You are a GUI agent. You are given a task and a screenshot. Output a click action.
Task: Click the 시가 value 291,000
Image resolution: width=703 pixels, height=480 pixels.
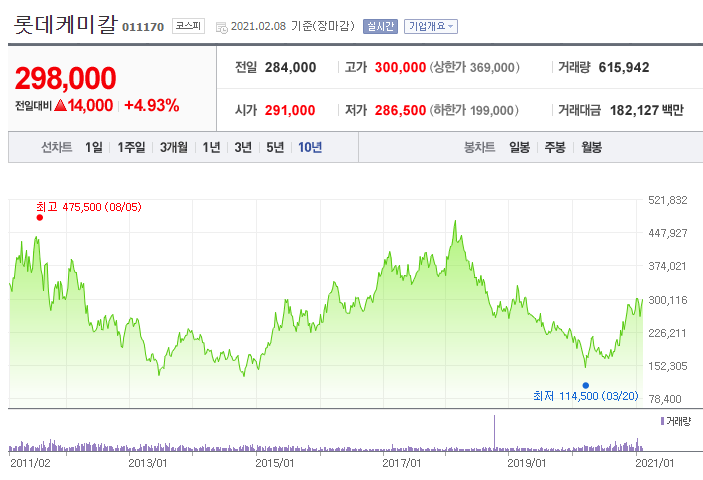point(290,110)
